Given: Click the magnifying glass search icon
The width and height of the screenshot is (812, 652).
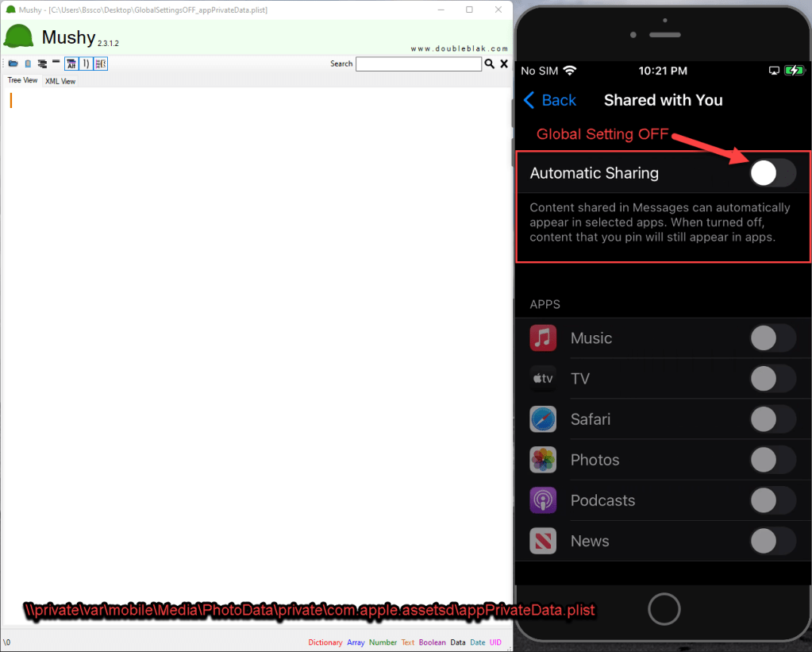Looking at the screenshot, I should point(490,64).
